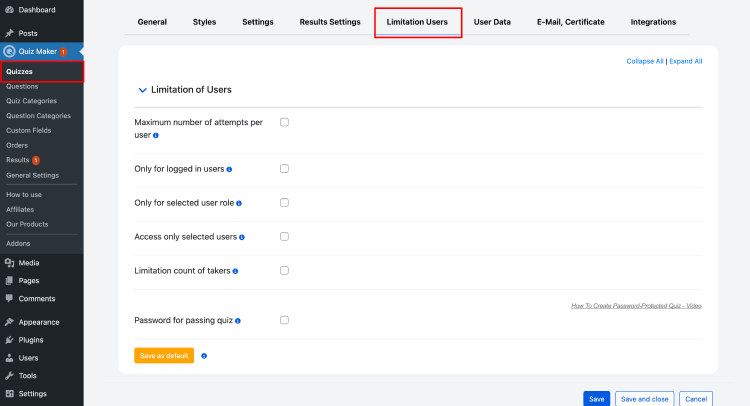The width and height of the screenshot is (750, 406).
Task: Click the Appearance brush icon
Action: click(9, 322)
